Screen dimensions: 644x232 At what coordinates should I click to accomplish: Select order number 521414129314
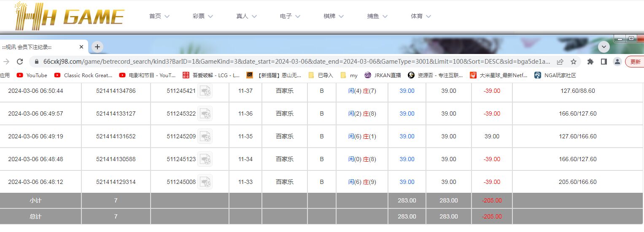(x=116, y=182)
